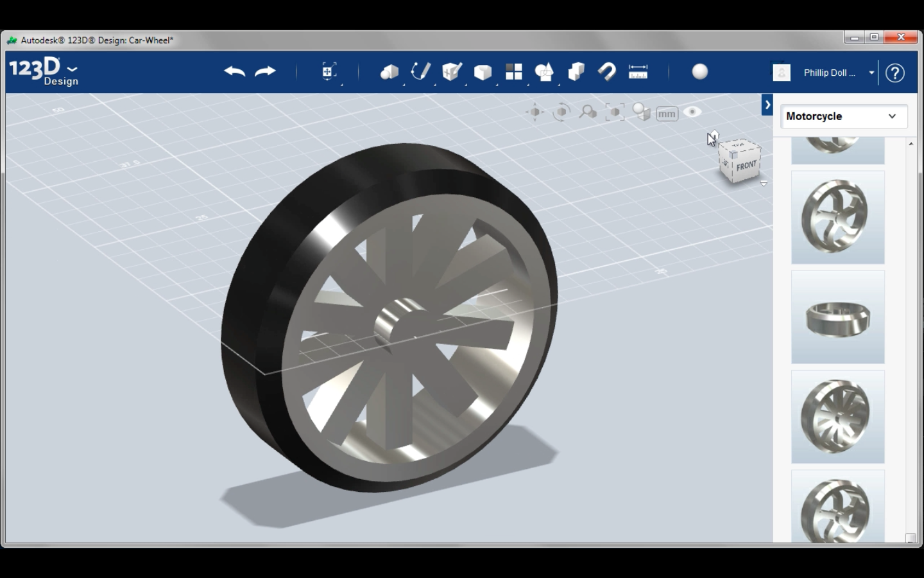
Task: Undo the last action
Action: coord(235,71)
